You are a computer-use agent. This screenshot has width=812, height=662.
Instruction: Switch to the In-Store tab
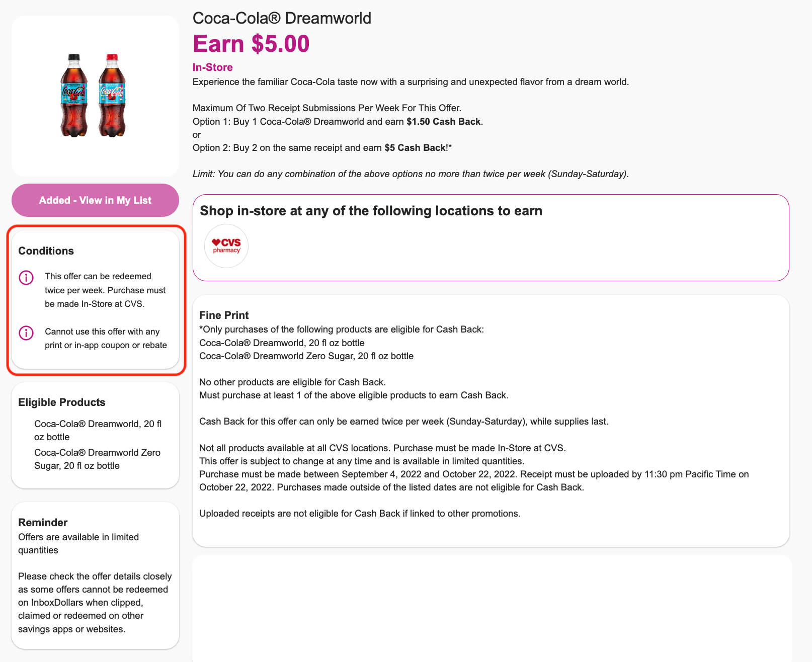point(212,67)
